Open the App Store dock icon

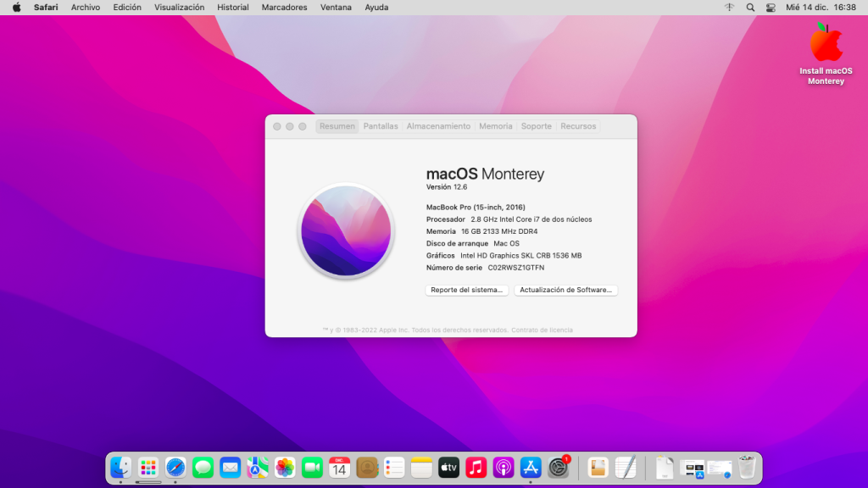(531, 467)
